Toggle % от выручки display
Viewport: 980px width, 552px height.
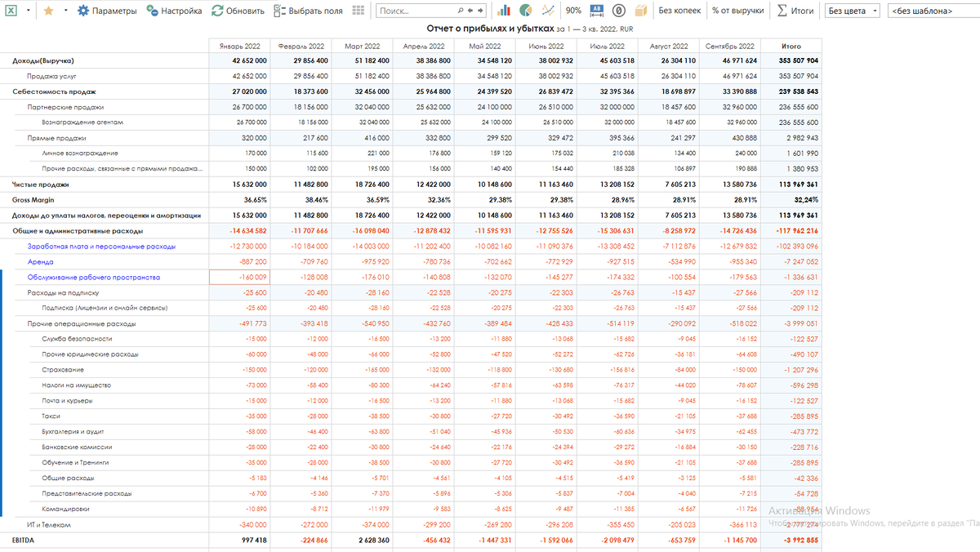pos(738,11)
